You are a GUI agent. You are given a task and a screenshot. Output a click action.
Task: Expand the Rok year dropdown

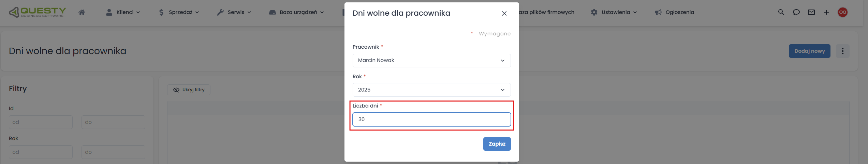(x=431, y=90)
